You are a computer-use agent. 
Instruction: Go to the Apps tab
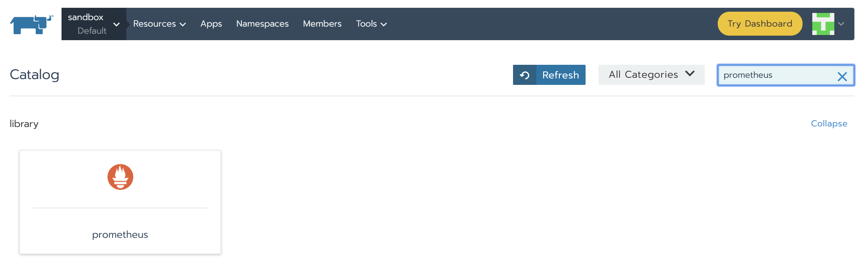tap(211, 24)
